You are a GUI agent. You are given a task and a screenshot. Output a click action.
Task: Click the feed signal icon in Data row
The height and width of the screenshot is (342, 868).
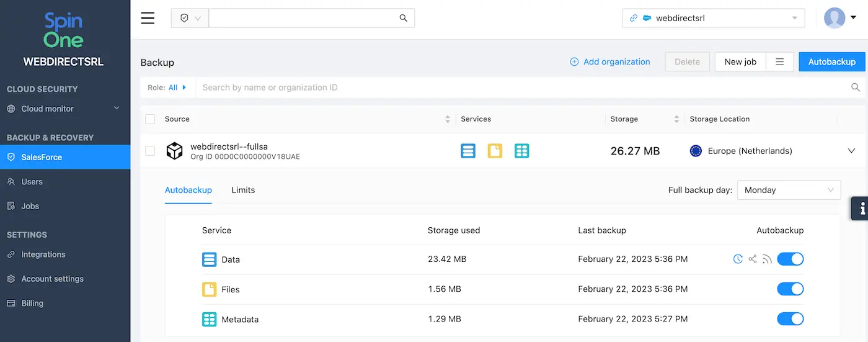(x=767, y=259)
